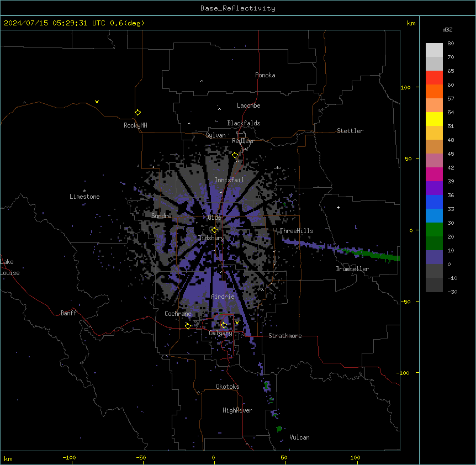Select the dark gray -30 to -10 swatch
Screen dimensions: 476x465
pyautogui.click(x=434, y=285)
